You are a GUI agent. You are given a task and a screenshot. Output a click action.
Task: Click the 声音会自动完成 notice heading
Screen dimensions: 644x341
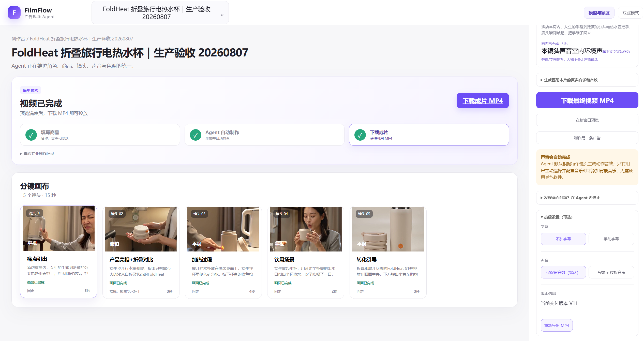pos(555,157)
